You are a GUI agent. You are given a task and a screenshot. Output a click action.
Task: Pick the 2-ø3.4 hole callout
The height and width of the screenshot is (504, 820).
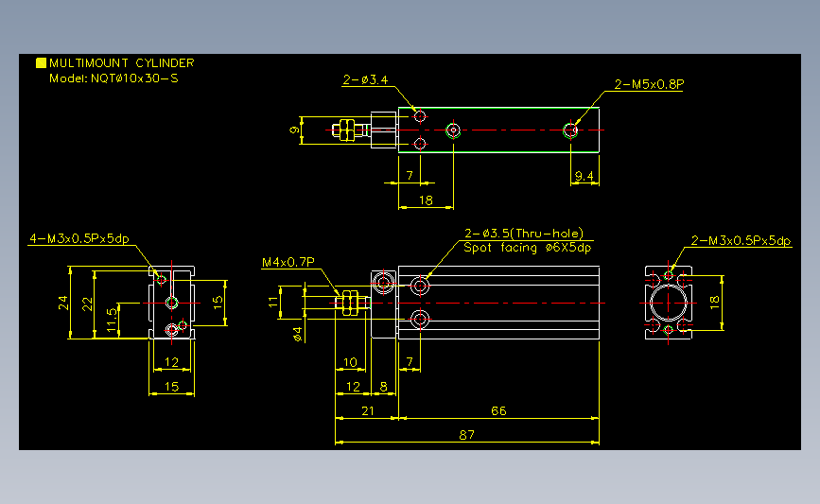click(366, 80)
